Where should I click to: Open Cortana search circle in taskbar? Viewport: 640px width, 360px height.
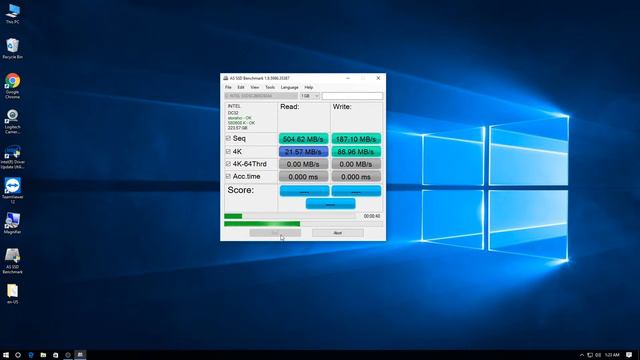point(18,355)
